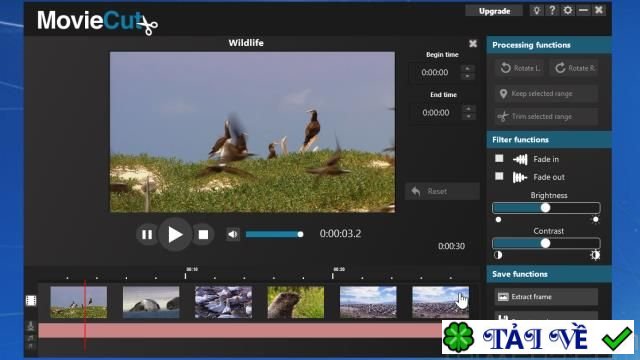This screenshot has width=640, height=360.
Task: Click the Rotate R button
Action: (574, 68)
